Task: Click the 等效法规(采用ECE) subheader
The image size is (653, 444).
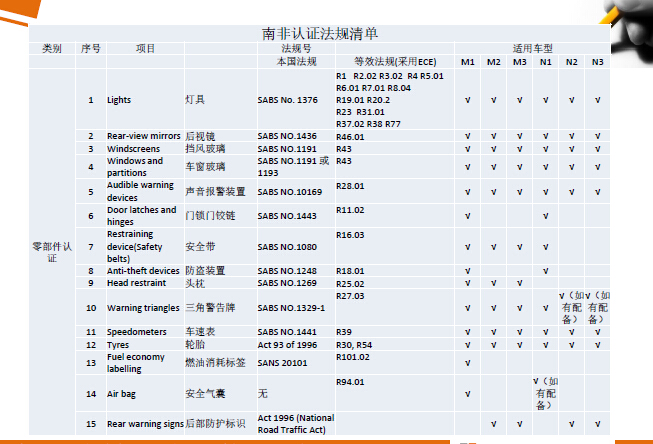Action: [395, 62]
